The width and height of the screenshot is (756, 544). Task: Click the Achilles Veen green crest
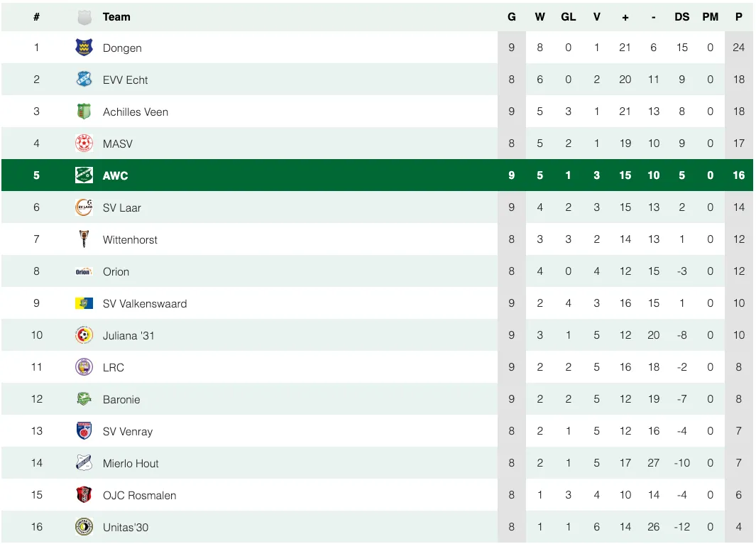(84, 111)
